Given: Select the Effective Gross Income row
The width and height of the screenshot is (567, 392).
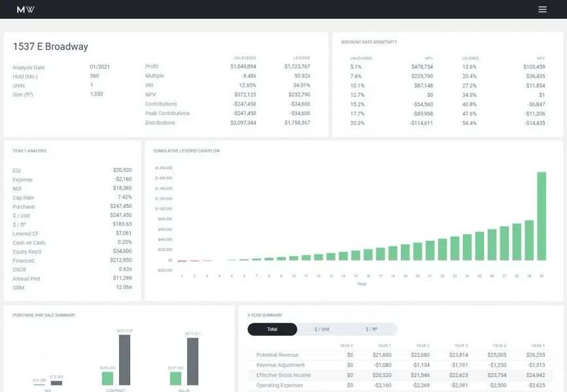Looking at the screenshot, I should pos(401,375).
